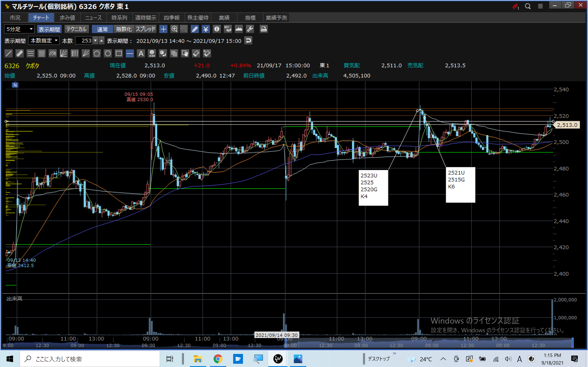The image size is (588, 367).
Task: Open the 四季報 tab
Action: click(171, 18)
